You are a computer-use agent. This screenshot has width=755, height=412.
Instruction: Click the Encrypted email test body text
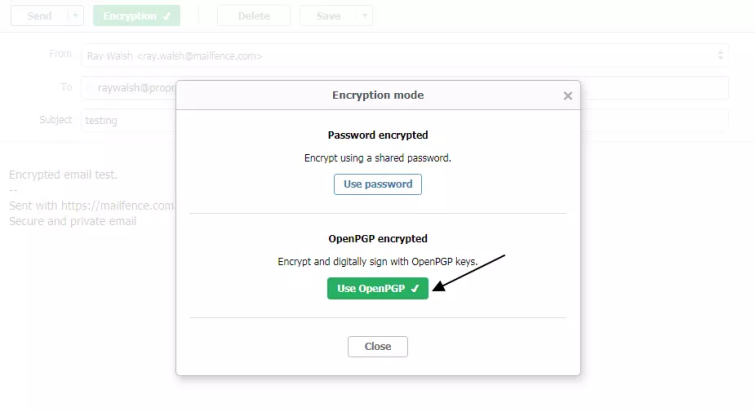(x=63, y=175)
